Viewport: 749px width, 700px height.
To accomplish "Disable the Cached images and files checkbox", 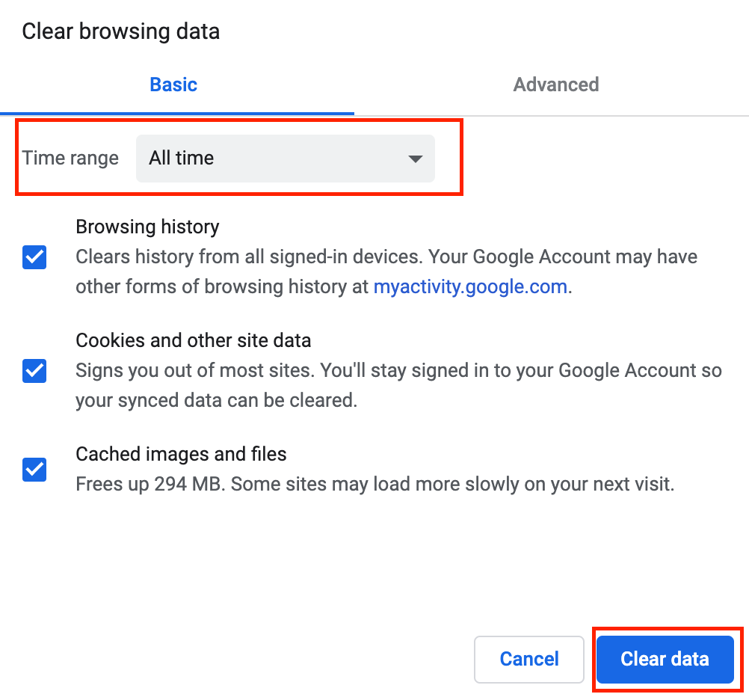I will click(34, 470).
